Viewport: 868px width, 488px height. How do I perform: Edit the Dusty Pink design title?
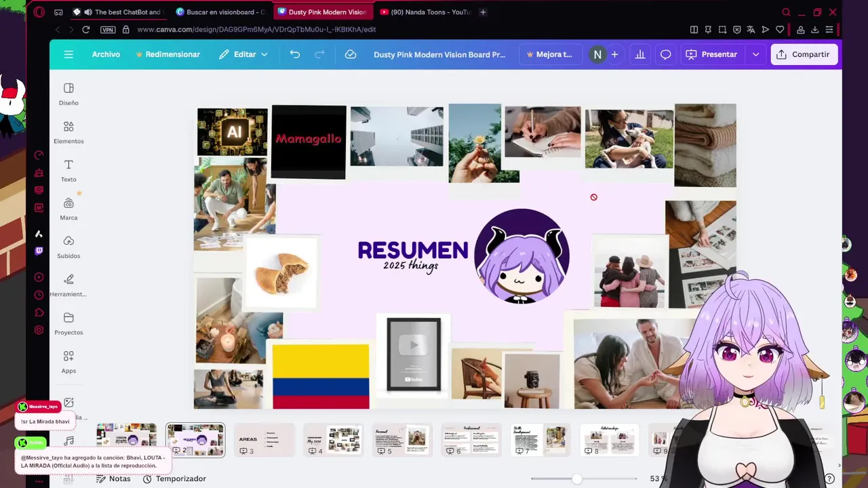[x=439, y=54]
